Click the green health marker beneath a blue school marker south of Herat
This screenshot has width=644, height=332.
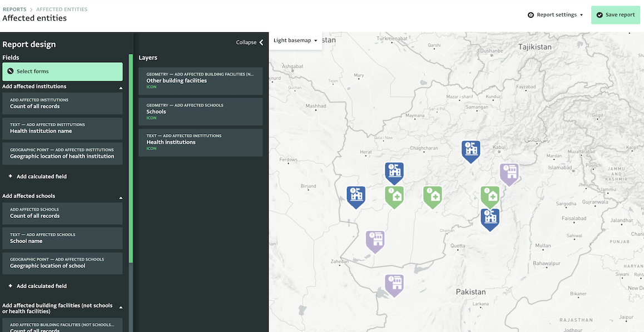click(394, 197)
